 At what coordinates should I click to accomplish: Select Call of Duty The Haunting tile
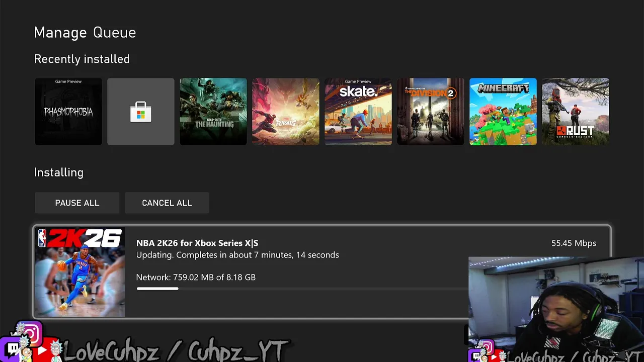[213, 112]
